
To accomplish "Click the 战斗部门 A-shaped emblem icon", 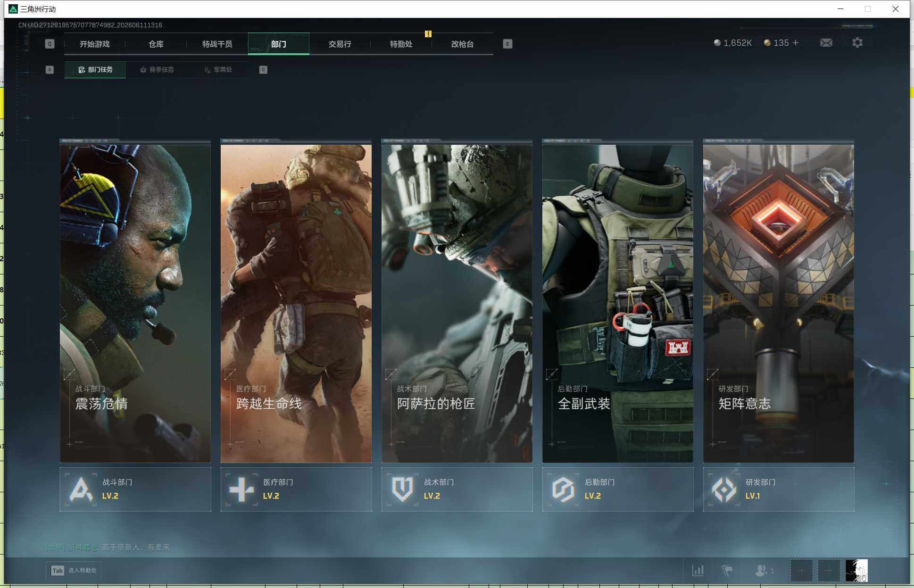I will (81, 489).
